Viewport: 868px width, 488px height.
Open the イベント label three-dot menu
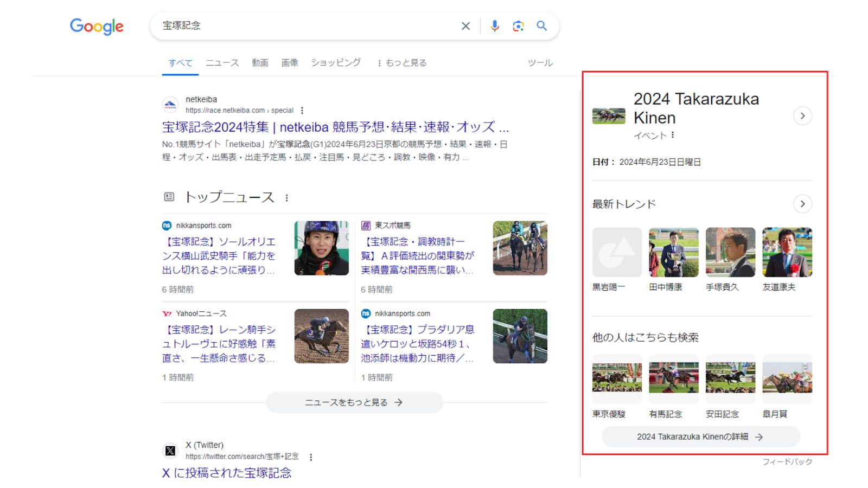(x=673, y=135)
